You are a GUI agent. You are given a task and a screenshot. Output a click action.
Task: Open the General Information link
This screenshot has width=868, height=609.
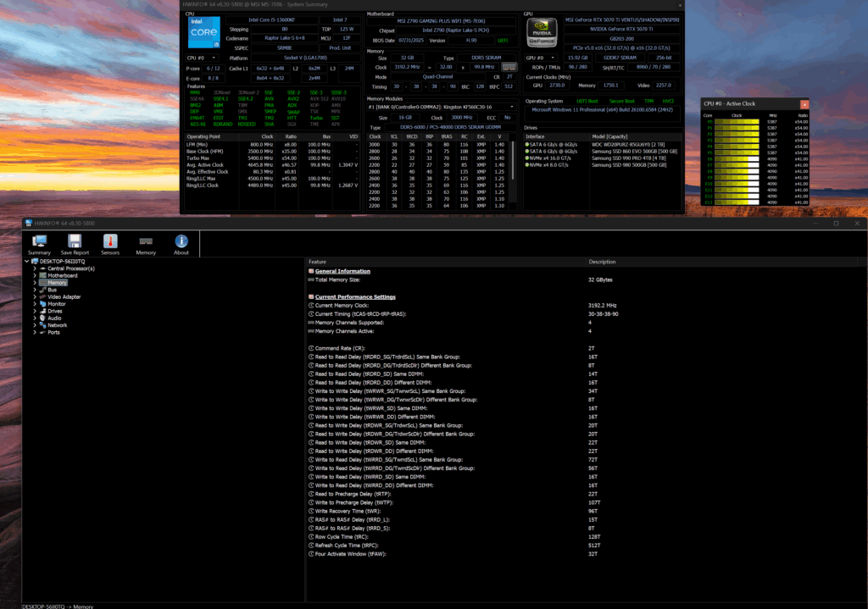tap(342, 271)
